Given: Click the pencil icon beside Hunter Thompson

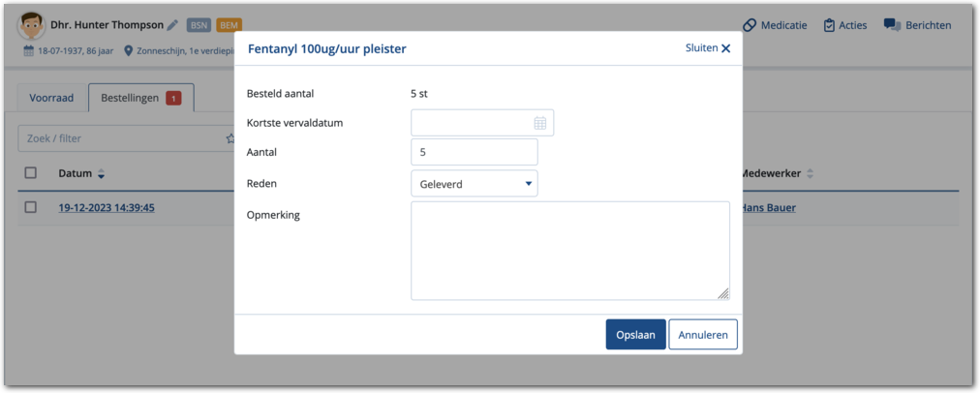Looking at the screenshot, I should [x=172, y=25].
